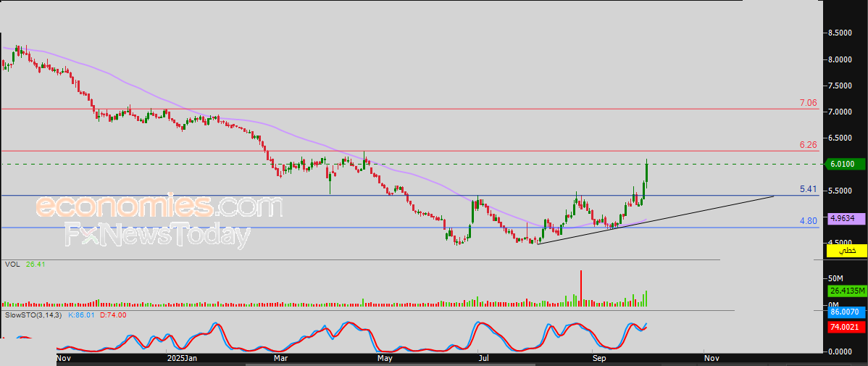
Task: Click the yellow خطي scale label
Action: (x=846, y=251)
